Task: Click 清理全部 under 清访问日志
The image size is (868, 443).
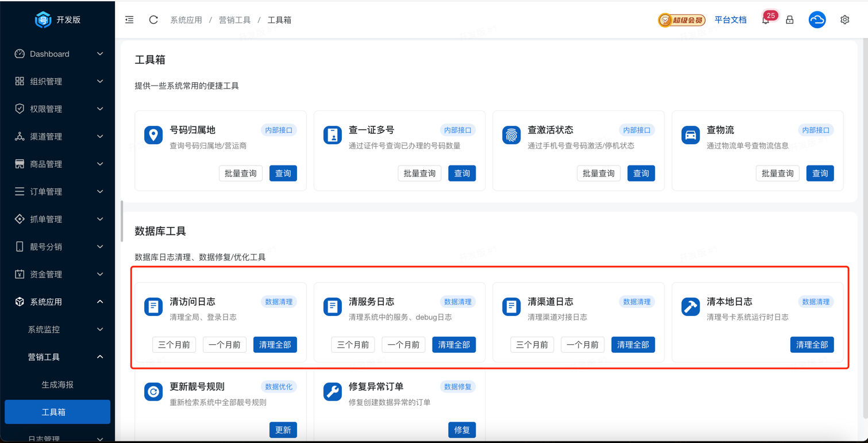Action: pyautogui.click(x=275, y=345)
